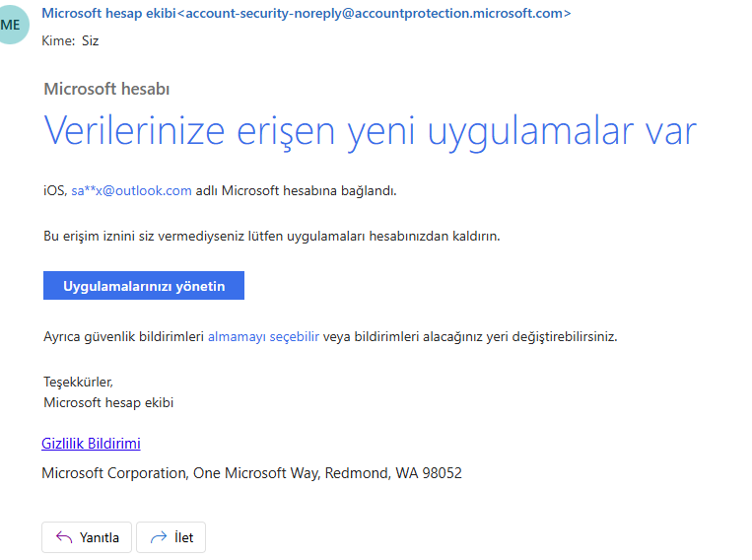The height and width of the screenshot is (560, 752).
Task: Click the Teşekkürler closing text
Action: (x=78, y=382)
